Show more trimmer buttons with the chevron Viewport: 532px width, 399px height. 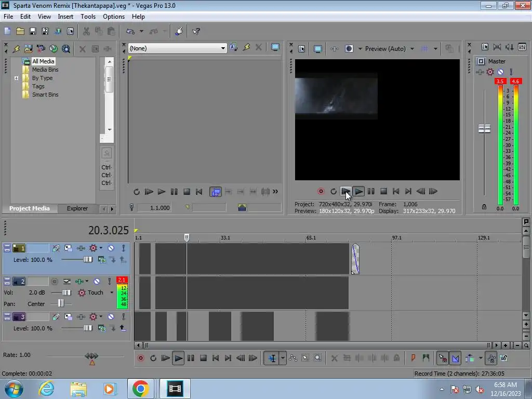[275, 192]
